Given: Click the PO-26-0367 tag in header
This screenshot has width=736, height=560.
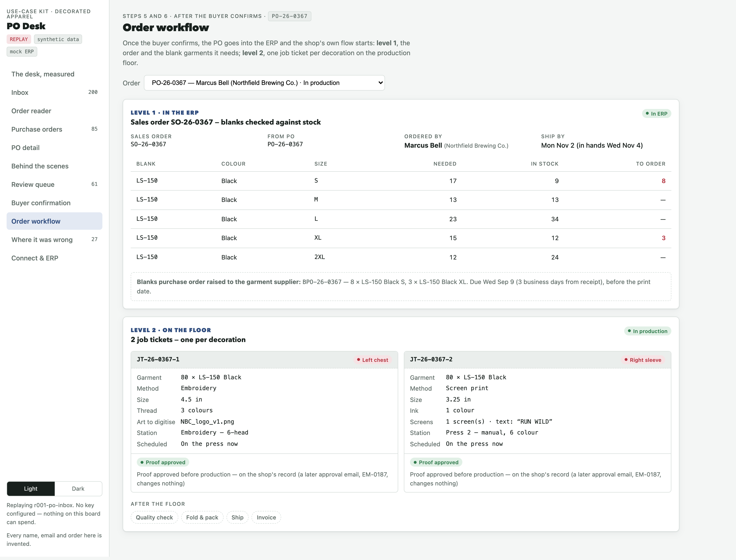Looking at the screenshot, I should (289, 16).
